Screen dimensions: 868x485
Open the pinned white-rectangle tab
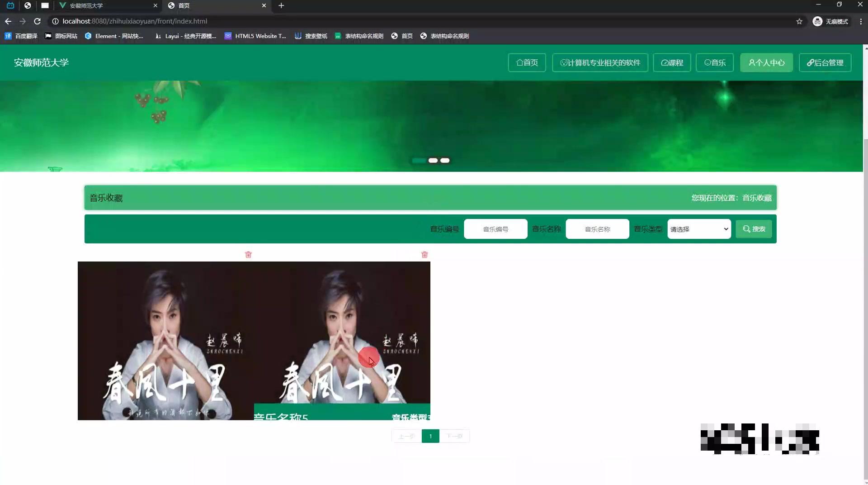pyautogui.click(x=45, y=5)
